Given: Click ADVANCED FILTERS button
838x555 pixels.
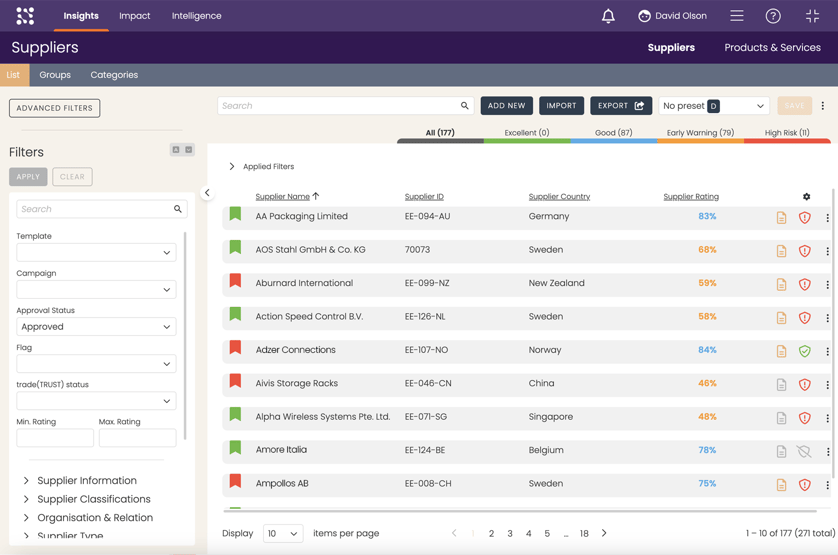Looking at the screenshot, I should [55, 108].
